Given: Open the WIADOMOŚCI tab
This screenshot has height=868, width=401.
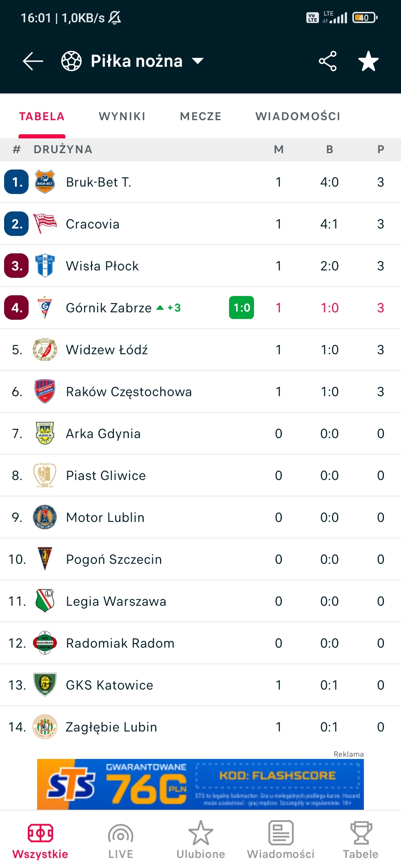Looking at the screenshot, I should pyautogui.click(x=298, y=116).
